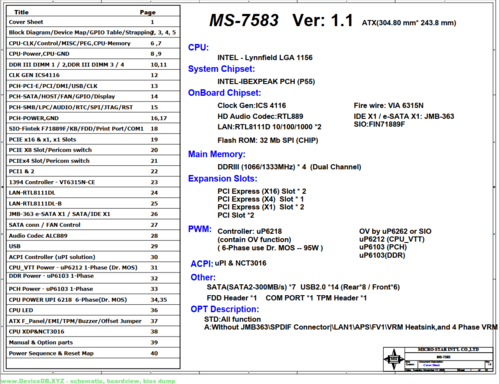The width and height of the screenshot is (500, 384).
Task: Select the CPU section heading
Action: click(198, 47)
